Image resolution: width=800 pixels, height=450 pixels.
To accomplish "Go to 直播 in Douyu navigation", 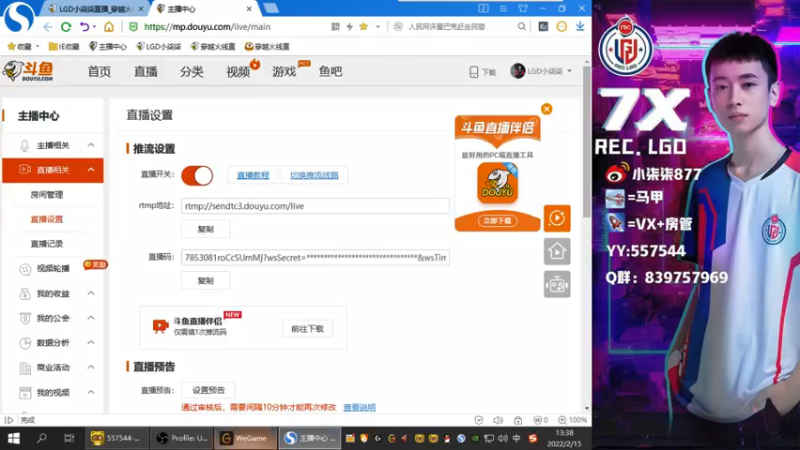I will (145, 71).
